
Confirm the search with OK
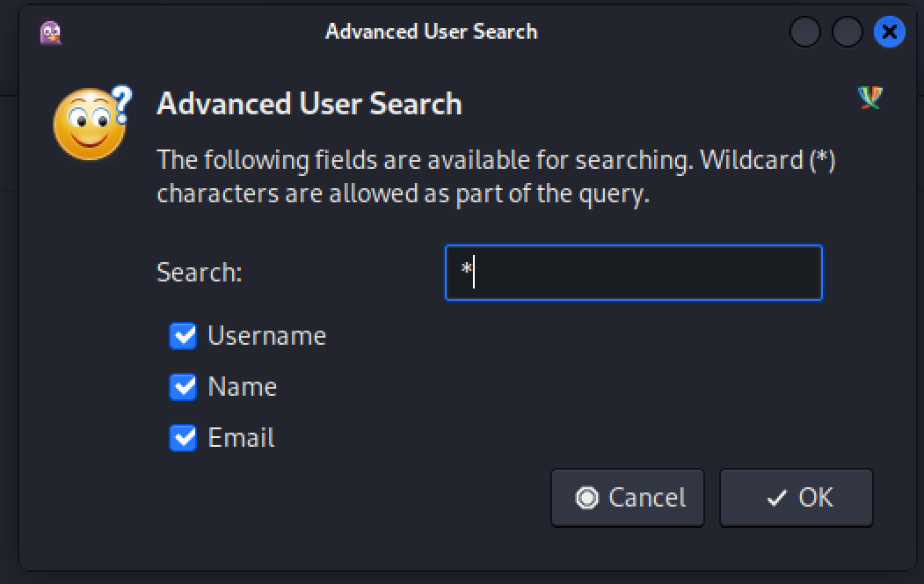[796, 498]
